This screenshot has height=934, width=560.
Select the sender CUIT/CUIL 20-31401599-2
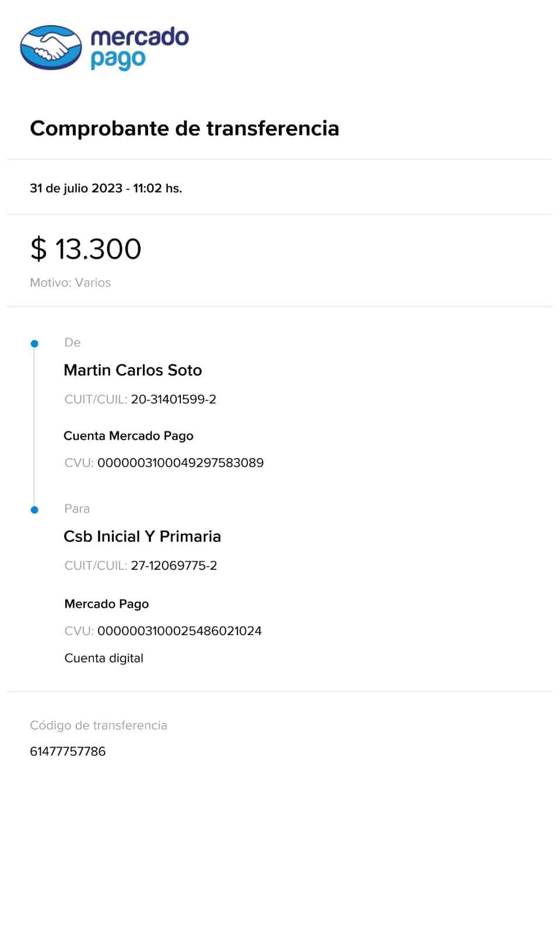click(x=173, y=399)
